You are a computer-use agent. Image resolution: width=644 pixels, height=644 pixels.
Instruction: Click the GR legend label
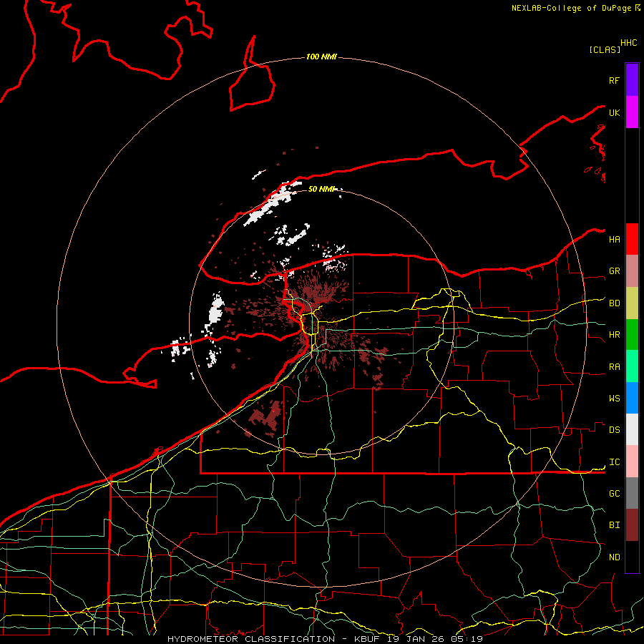[x=614, y=271]
